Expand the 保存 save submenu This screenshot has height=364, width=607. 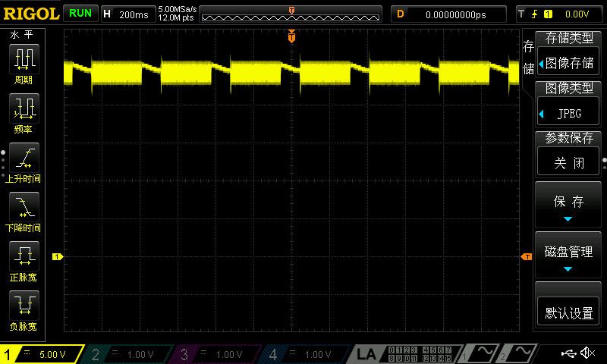coord(568,205)
